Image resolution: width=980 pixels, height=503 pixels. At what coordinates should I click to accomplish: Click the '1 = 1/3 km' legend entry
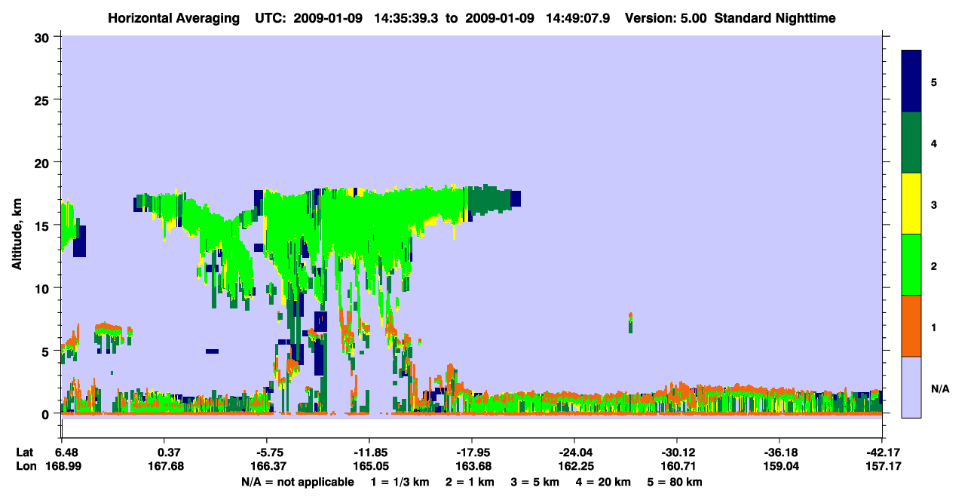400,482
